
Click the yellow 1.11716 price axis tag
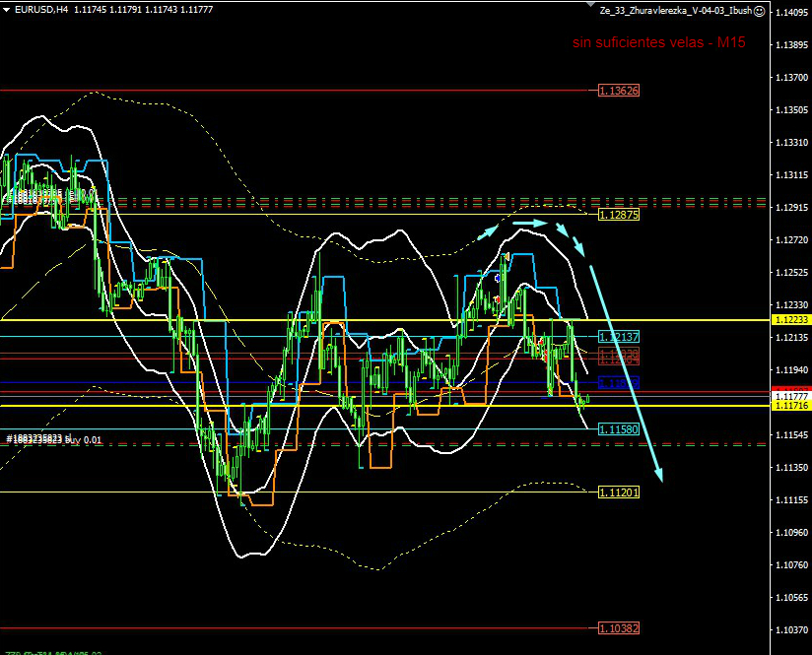(x=790, y=406)
